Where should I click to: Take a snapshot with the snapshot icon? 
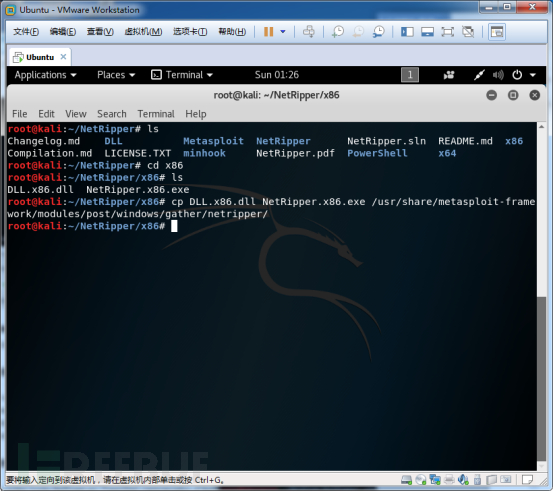[x=338, y=32]
